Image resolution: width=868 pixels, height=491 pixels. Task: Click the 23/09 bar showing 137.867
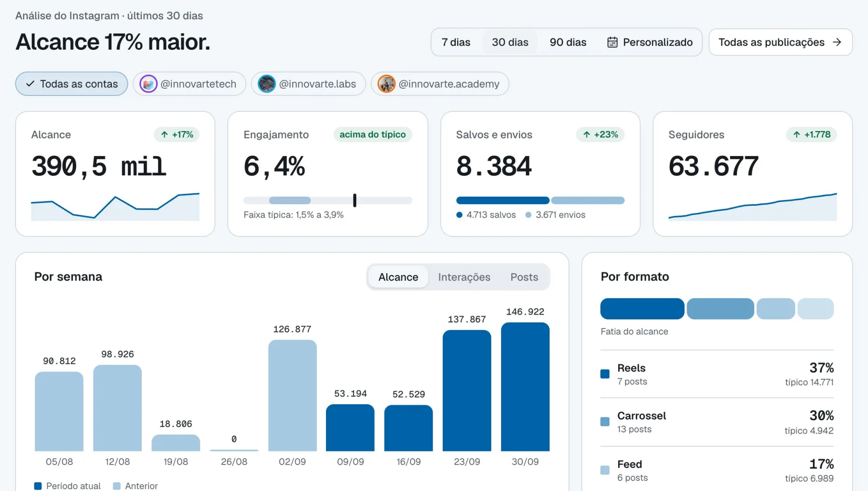tap(467, 391)
